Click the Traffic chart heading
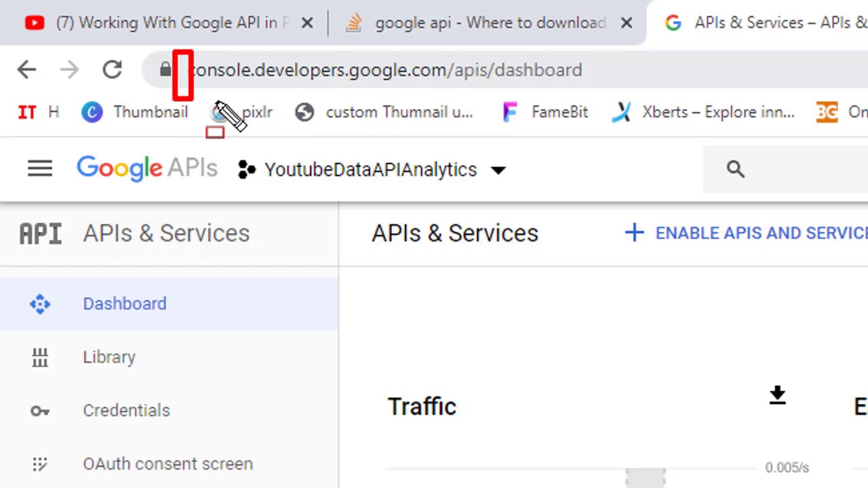Viewport: 868px width, 488px height. click(x=422, y=407)
